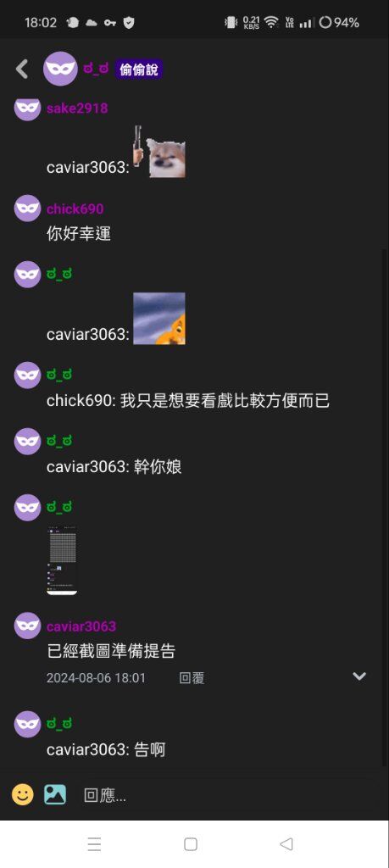Open the username sake2918 profile

point(77,108)
